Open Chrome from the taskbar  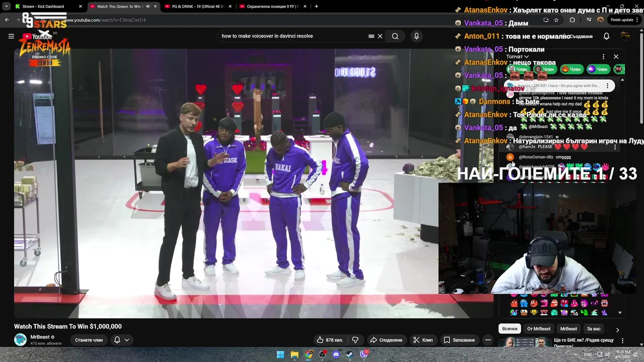[308, 354]
